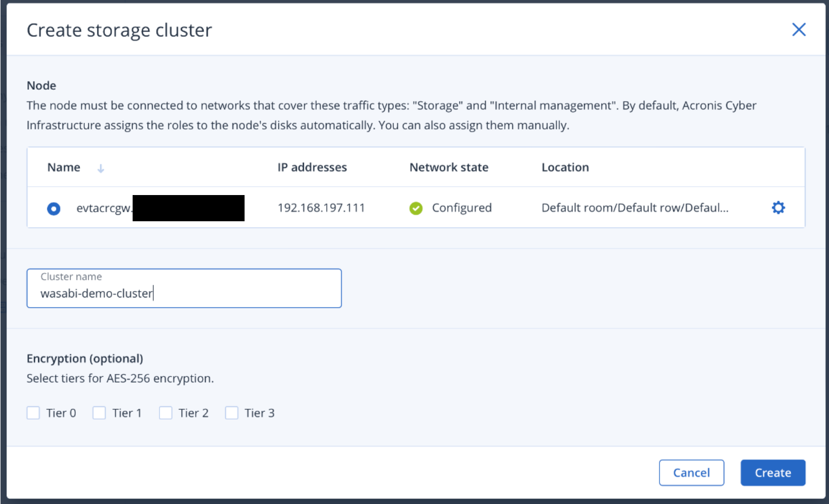Enable encryption for Tier 1
This screenshot has height=504, width=829.
click(x=99, y=413)
